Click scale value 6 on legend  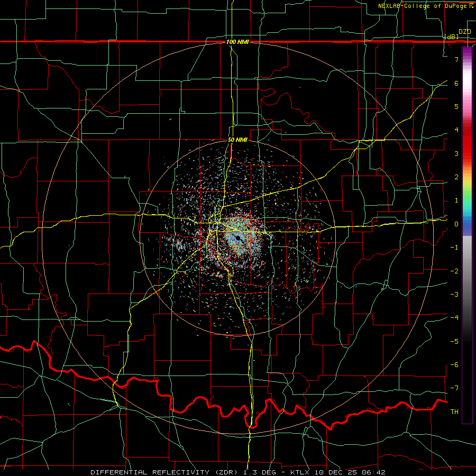[x=456, y=83]
